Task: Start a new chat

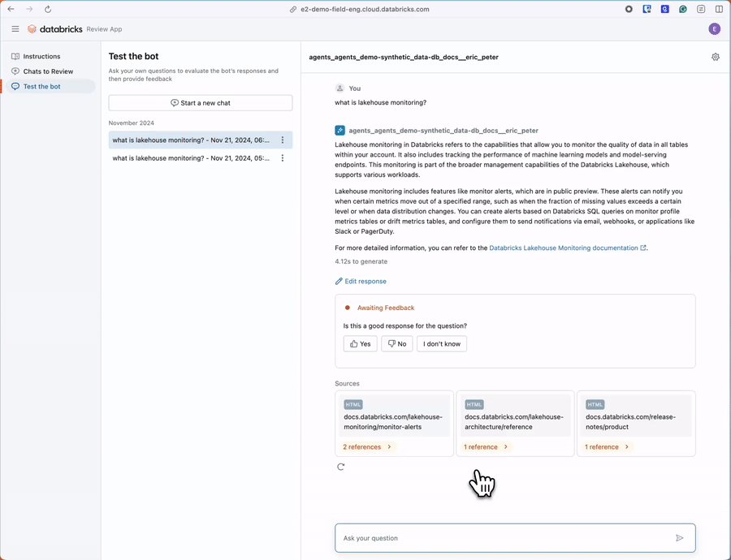Action: (201, 103)
